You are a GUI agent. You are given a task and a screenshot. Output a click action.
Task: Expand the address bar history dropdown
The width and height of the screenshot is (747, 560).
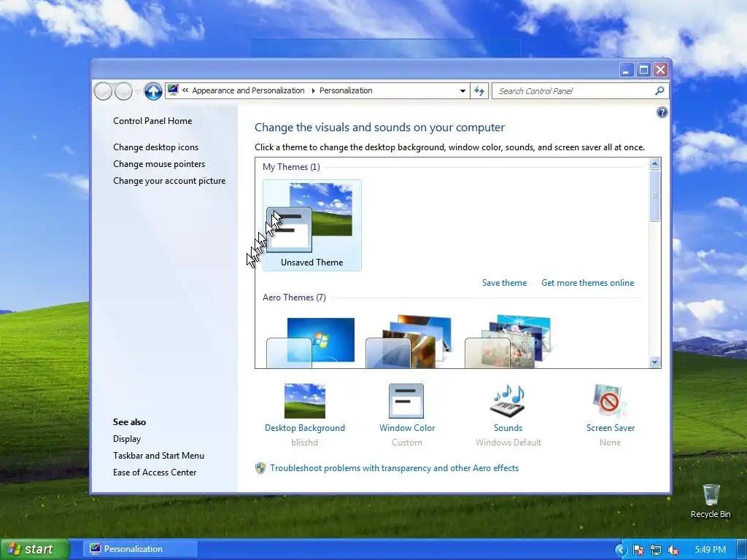pyautogui.click(x=462, y=91)
